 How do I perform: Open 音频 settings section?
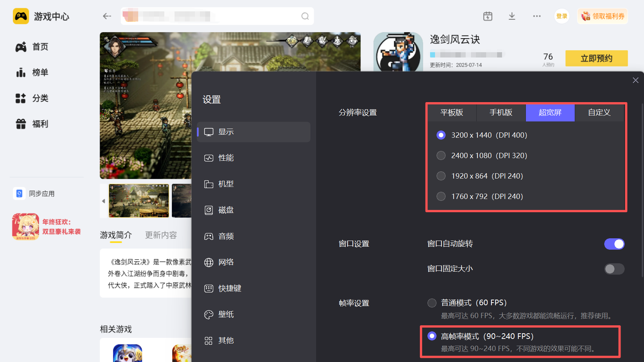254,236
